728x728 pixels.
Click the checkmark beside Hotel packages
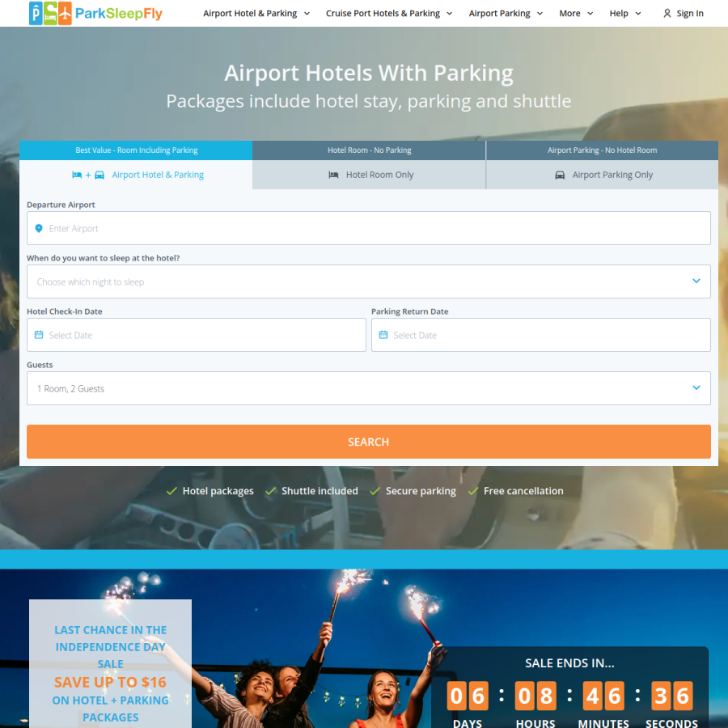click(x=171, y=491)
